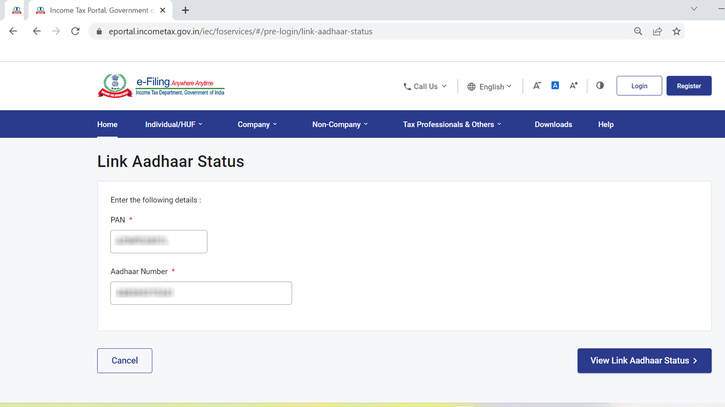Expand Tax Professionals & Others menu
725x407 pixels.
click(x=452, y=124)
